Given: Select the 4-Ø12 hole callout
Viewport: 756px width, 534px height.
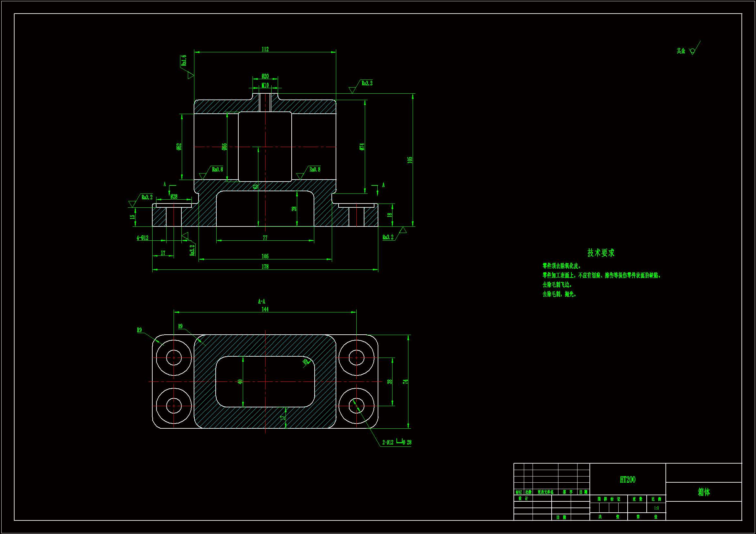Looking at the screenshot, I should [x=143, y=237].
